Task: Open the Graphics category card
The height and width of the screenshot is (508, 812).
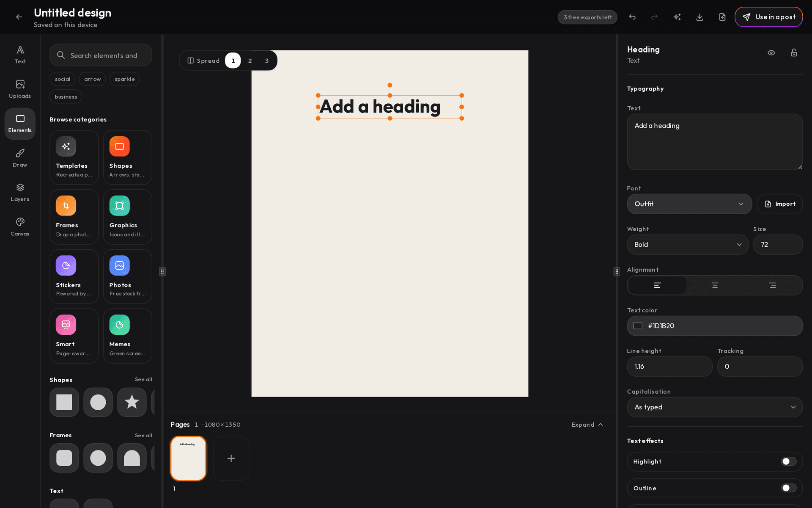Action: [x=128, y=217]
